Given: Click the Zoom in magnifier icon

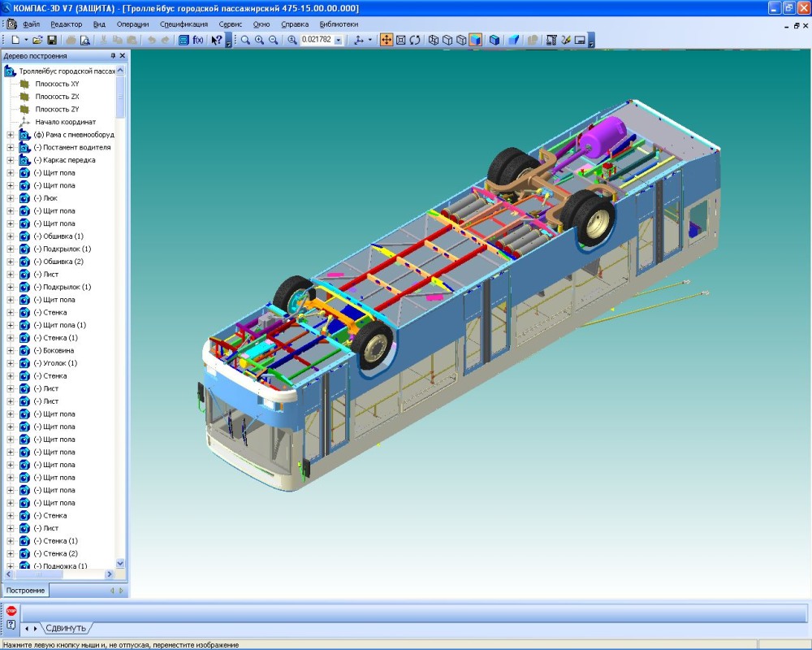Looking at the screenshot, I should coord(259,40).
